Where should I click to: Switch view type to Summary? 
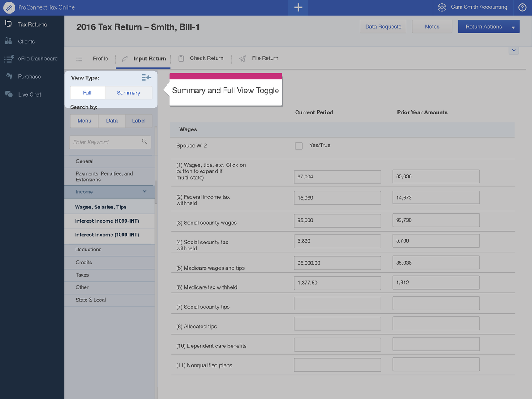pyautogui.click(x=128, y=93)
